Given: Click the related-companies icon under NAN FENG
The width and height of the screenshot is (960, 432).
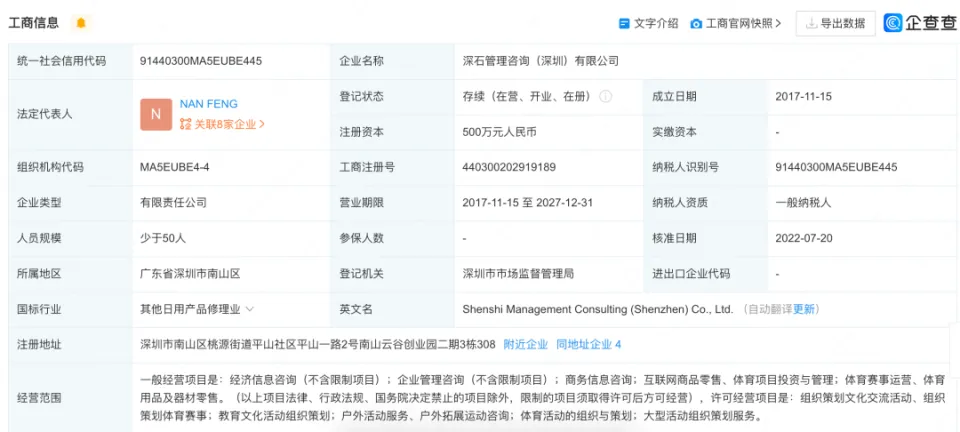Looking at the screenshot, I should (x=185, y=125).
